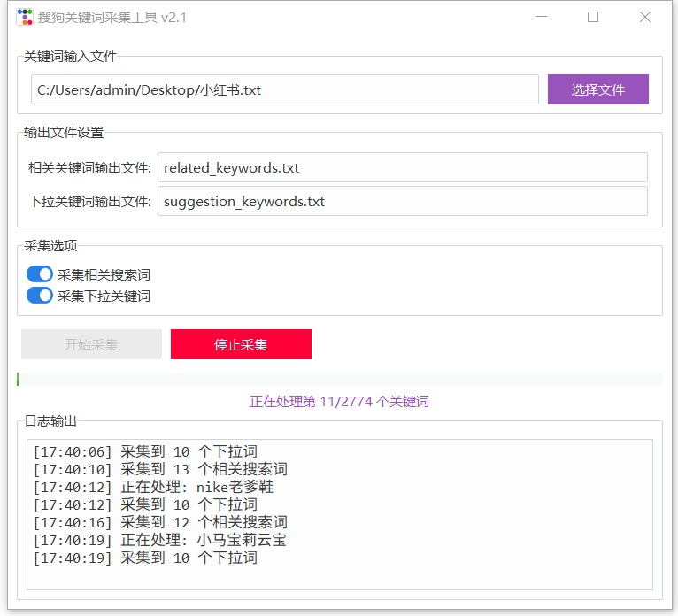Viewport: 678px width, 616px height.
Task: Click the last log line at 17:40:19 采集到 10
Action: 146,558
